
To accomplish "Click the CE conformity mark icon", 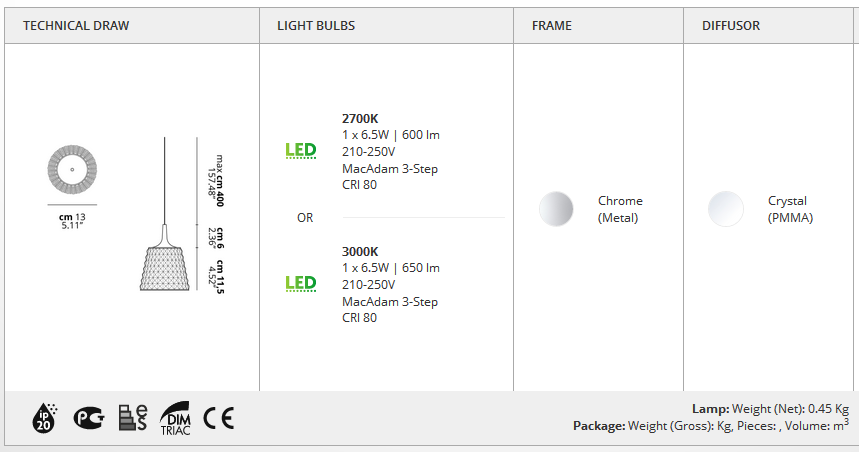I will click(x=219, y=419).
